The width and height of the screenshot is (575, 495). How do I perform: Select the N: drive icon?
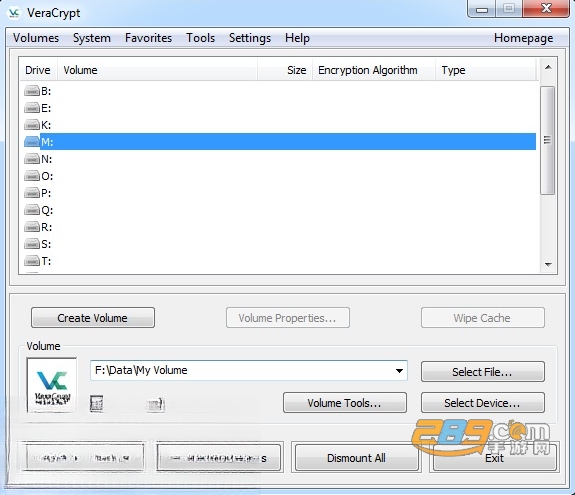32,159
